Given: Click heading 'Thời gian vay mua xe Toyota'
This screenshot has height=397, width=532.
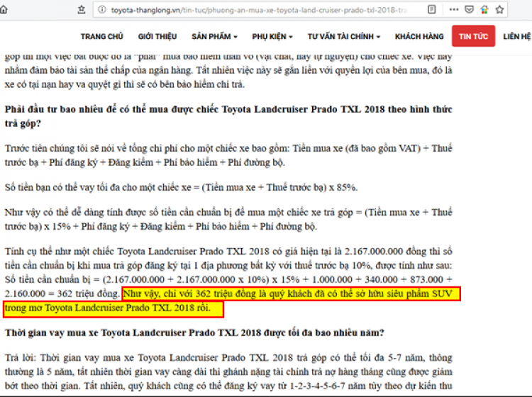Looking at the screenshot, I should pyautogui.click(x=194, y=332).
